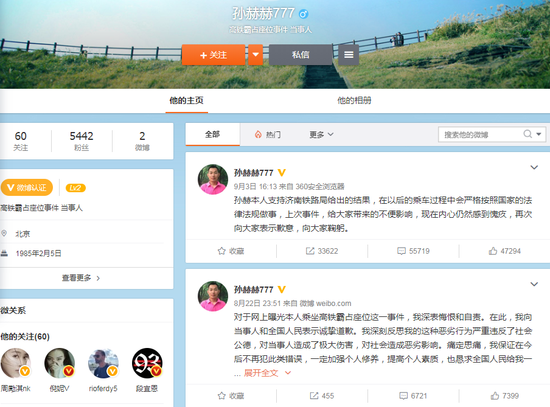Click the 私信 private message button
Screen dimensions: 550x407
point(301,55)
